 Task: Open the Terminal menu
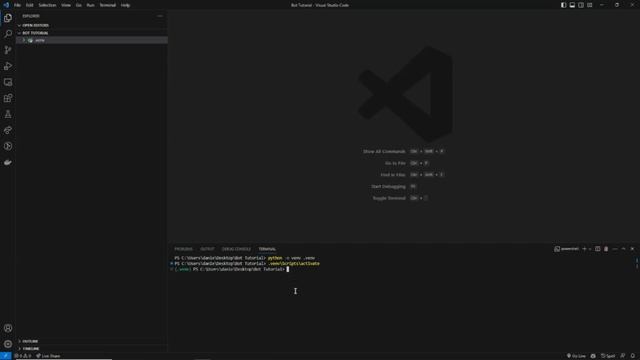tap(107, 5)
